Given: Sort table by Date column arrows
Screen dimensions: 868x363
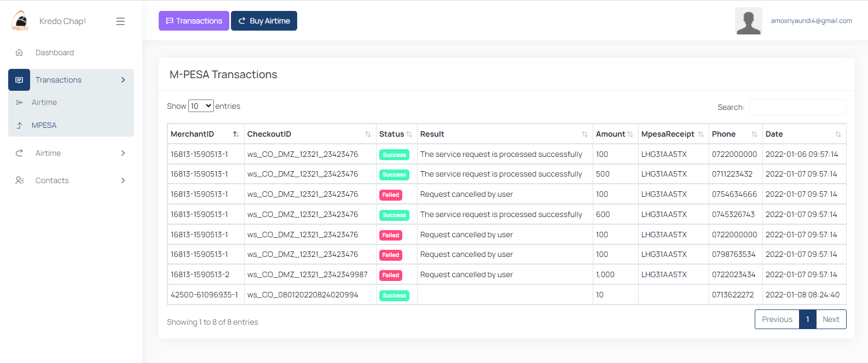Looking at the screenshot, I should (838, 134).
